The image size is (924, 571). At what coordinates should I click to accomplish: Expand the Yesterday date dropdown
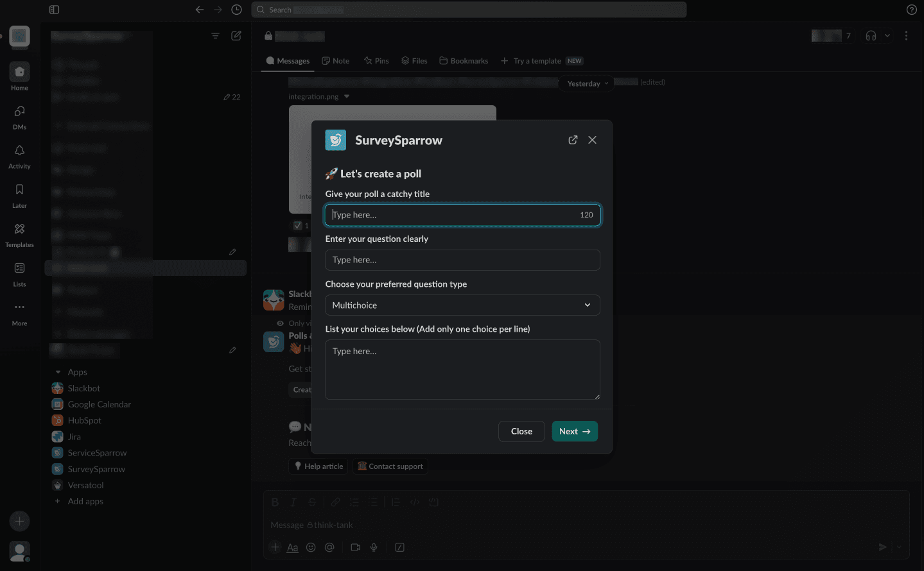[588, 83]
